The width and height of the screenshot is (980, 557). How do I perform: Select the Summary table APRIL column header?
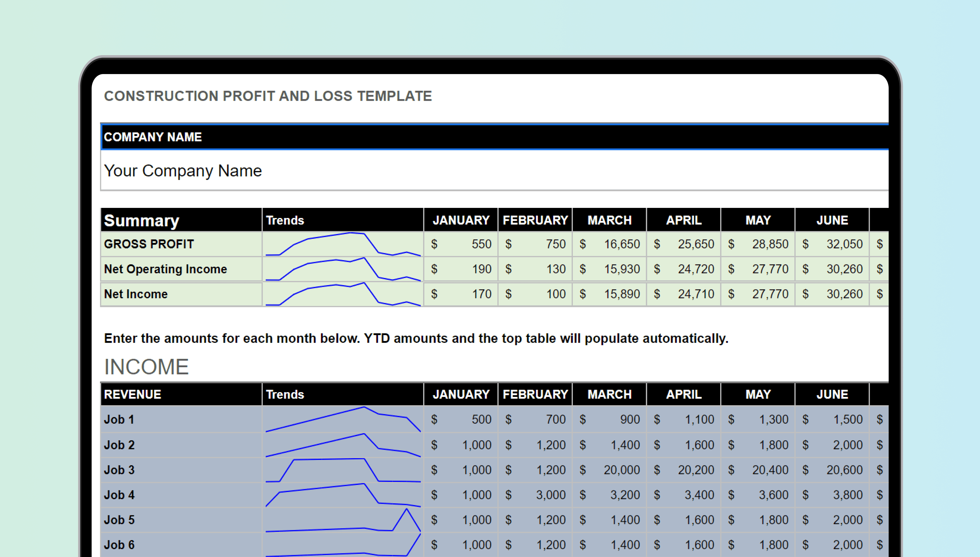coord(683,220)
